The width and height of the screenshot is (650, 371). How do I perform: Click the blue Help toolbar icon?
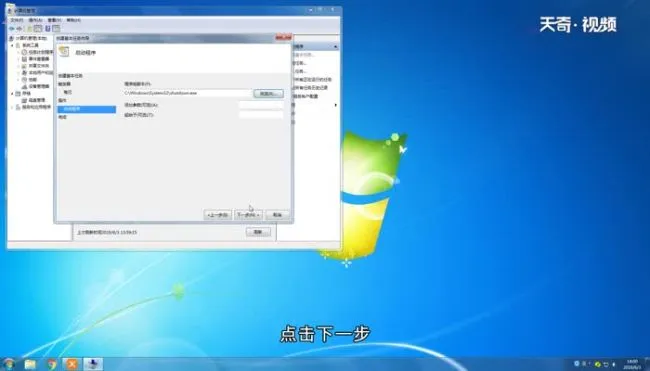click(48, 29)
